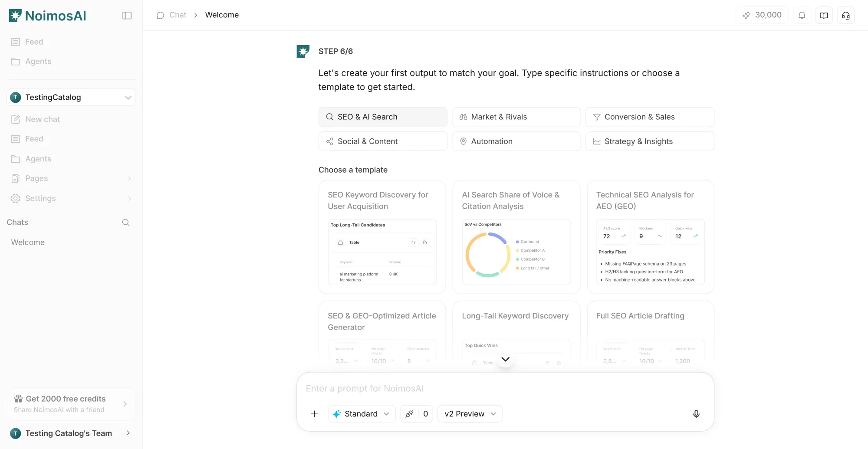
Task: Select the Automation category
Action: [x=516, y=141]
